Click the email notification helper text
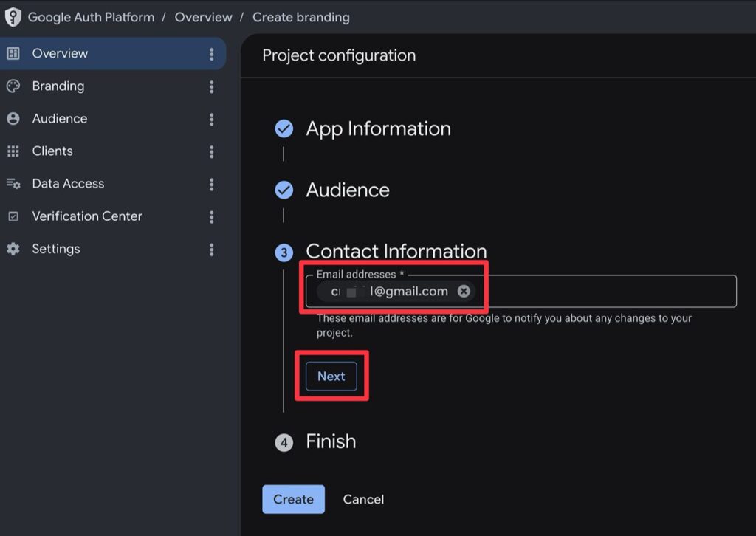 coord(504,326)
